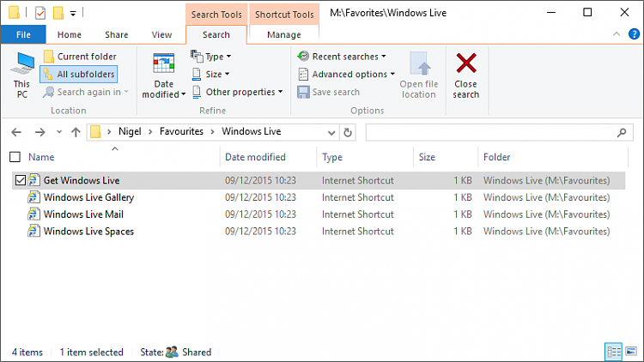Click the Up one level arrow
Viewport: 644px width, 362px height.
pos(76,132)
